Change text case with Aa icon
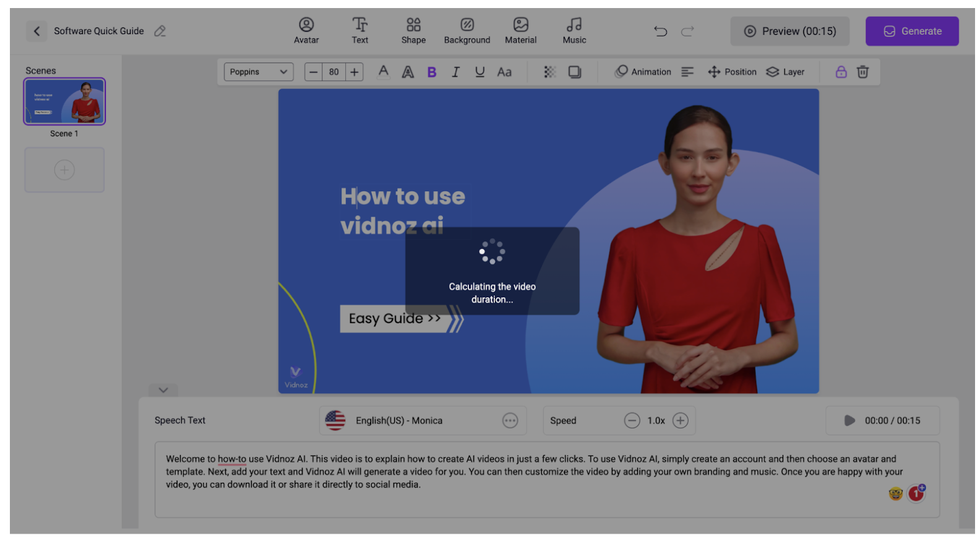980x541 pixels. (504, 72)
